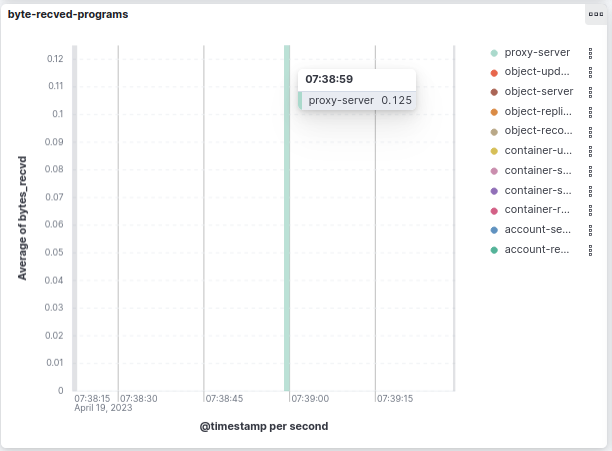Open panel options menu for byte-recved-programs

point(594,16)
